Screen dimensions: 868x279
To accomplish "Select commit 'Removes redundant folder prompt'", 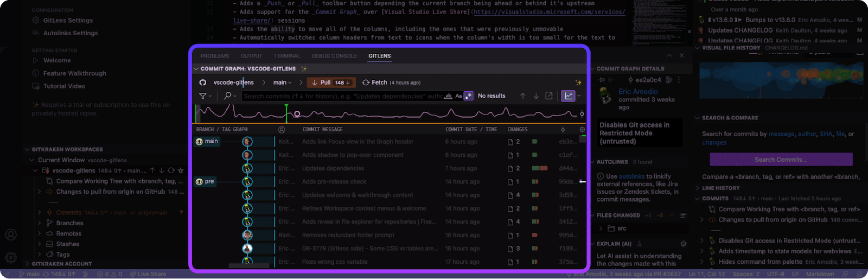I will [x=348, y=235].
